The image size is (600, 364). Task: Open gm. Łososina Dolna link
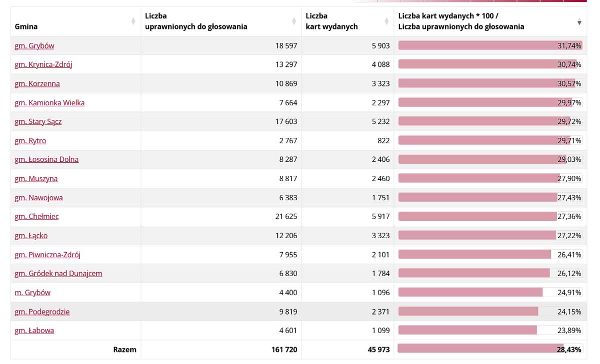tap(46, 159)
